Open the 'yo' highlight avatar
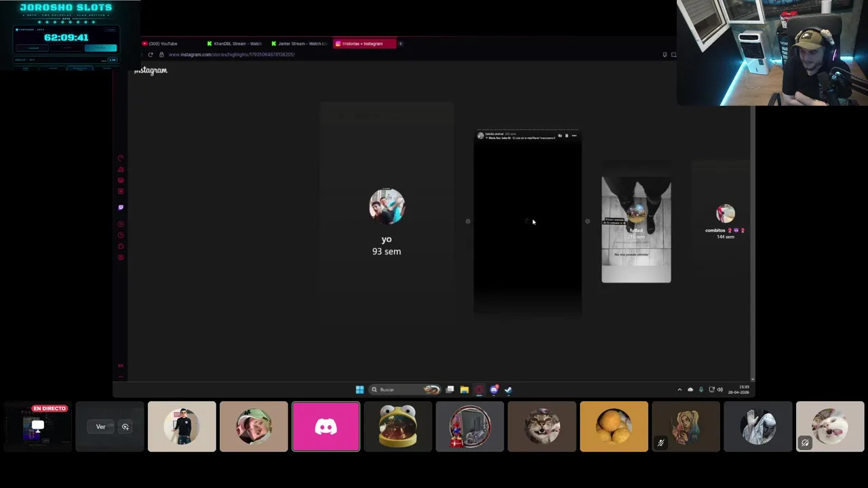 pos(387,206)
